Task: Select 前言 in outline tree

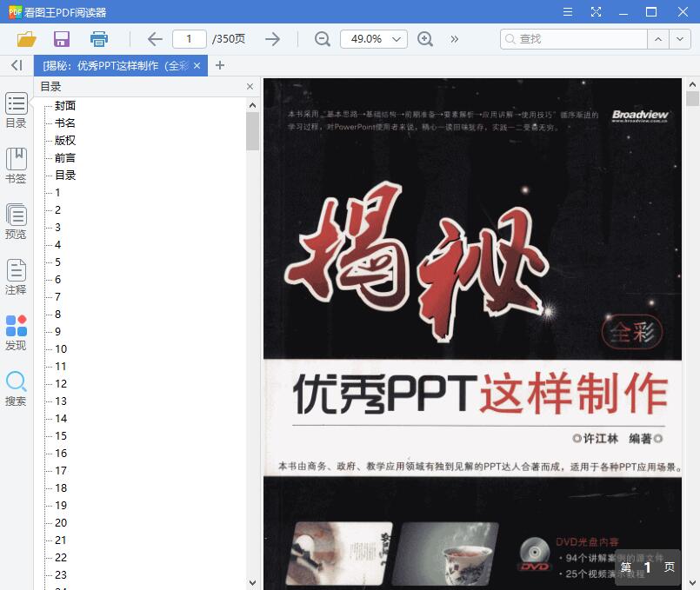Action: (x=65, y=158)
